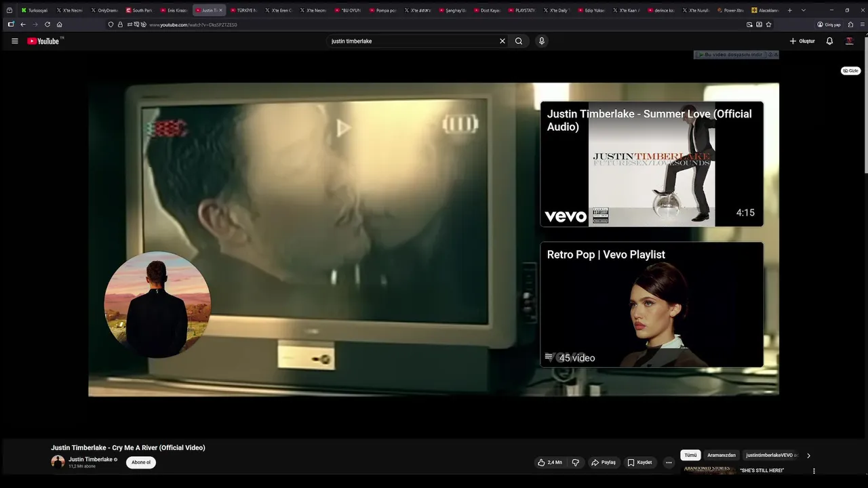The image size is (868, 488).
Task: Open the picture-in-picture icon in address bar
Action: point(749,24)
